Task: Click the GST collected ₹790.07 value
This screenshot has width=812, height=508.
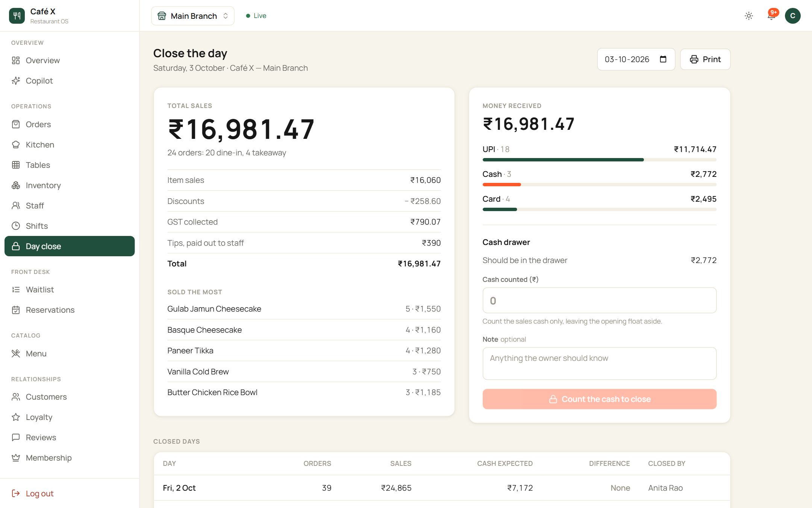Action: coord(425,222)
